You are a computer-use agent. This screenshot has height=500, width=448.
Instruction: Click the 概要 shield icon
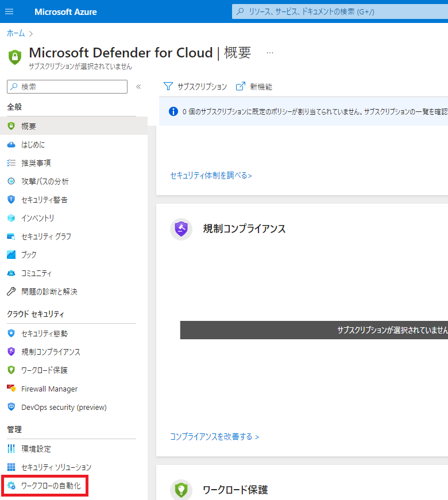11,126
